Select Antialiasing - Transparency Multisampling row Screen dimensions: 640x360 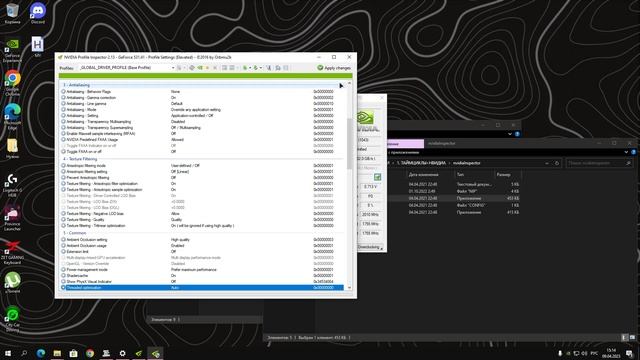[x=202, y=122]
